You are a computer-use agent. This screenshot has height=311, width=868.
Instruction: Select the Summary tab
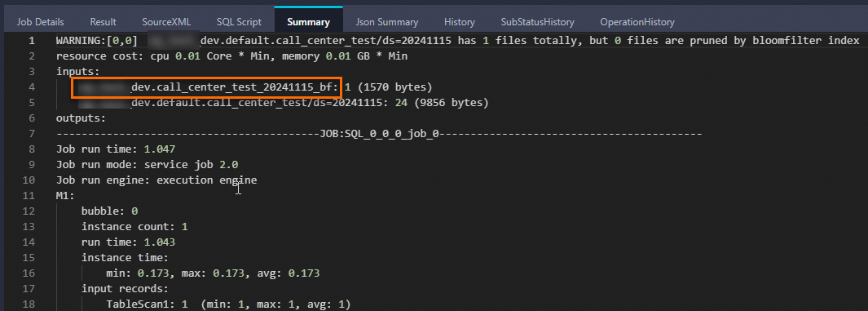(308, 22)
